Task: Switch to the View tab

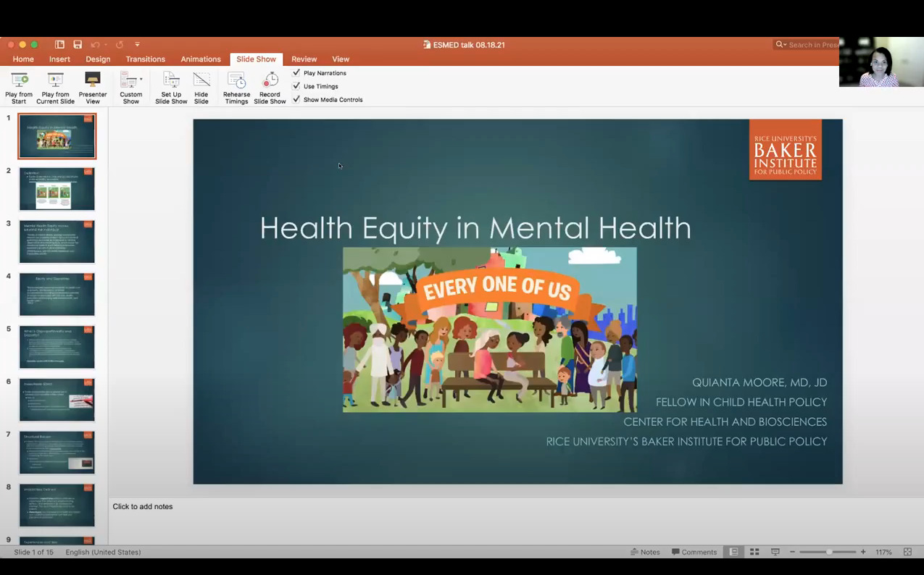Action: 341,59
